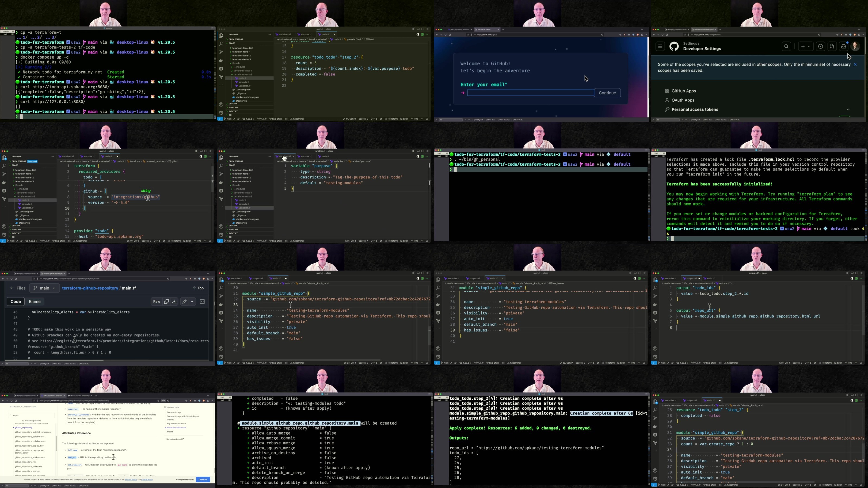Open the search icon in Developer Settings header
This screenshot has height=488, width=868.
pos(786,46)
